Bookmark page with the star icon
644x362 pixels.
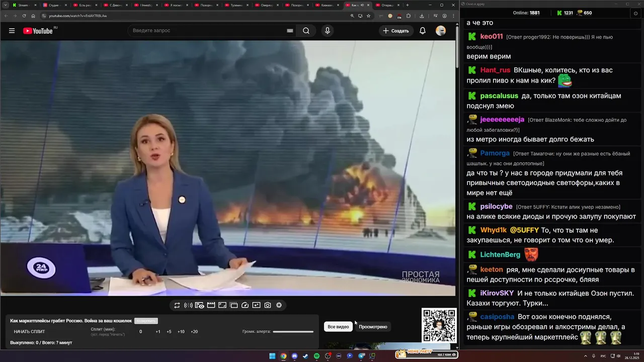[x=368, y=16]
